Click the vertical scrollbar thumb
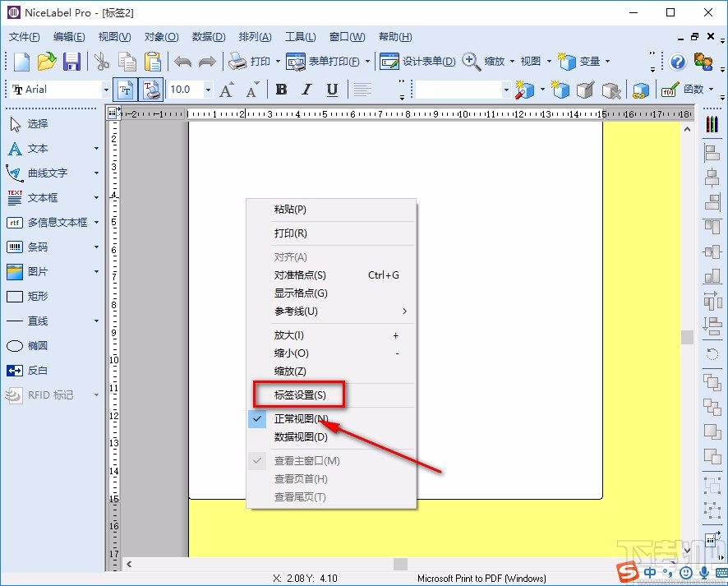728x586 pixels. coord(687,337)
